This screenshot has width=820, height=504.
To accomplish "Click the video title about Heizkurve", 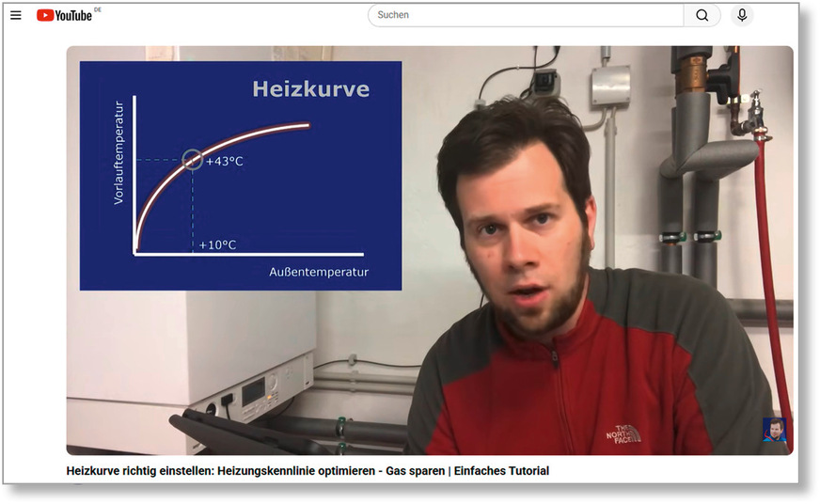I will tap(307, 470).
